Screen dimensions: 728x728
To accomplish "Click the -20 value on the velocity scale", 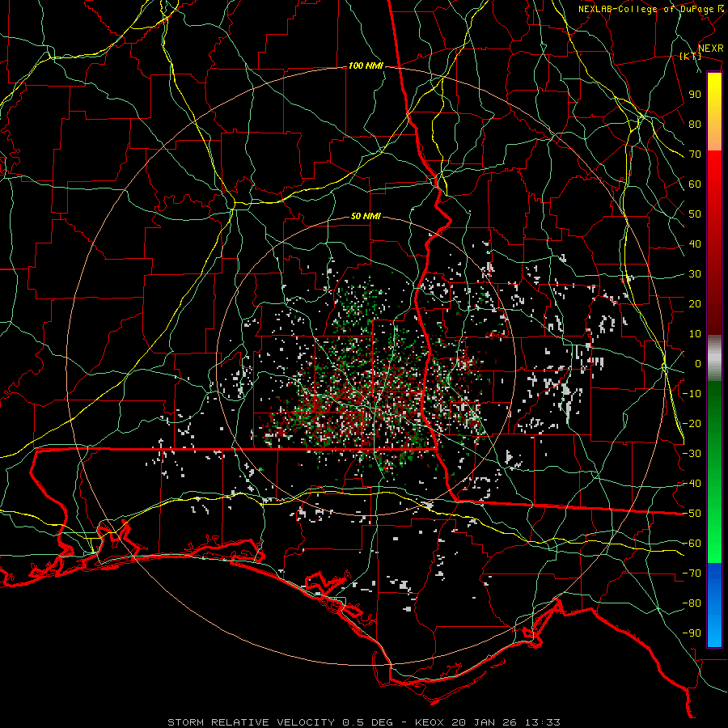I will pos(692,423).
